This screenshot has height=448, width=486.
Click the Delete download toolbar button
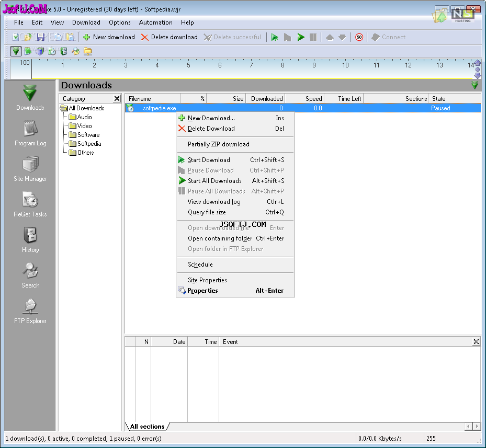[x=169, y=37]
